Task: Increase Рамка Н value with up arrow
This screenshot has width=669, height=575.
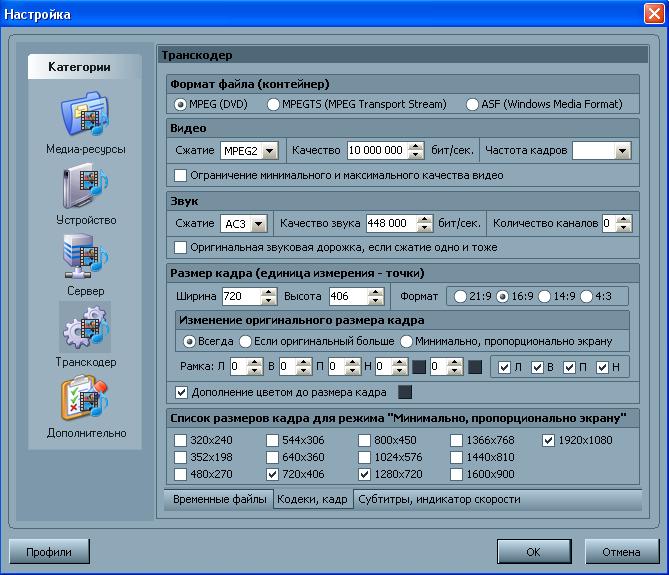Action: click(399, 363)
